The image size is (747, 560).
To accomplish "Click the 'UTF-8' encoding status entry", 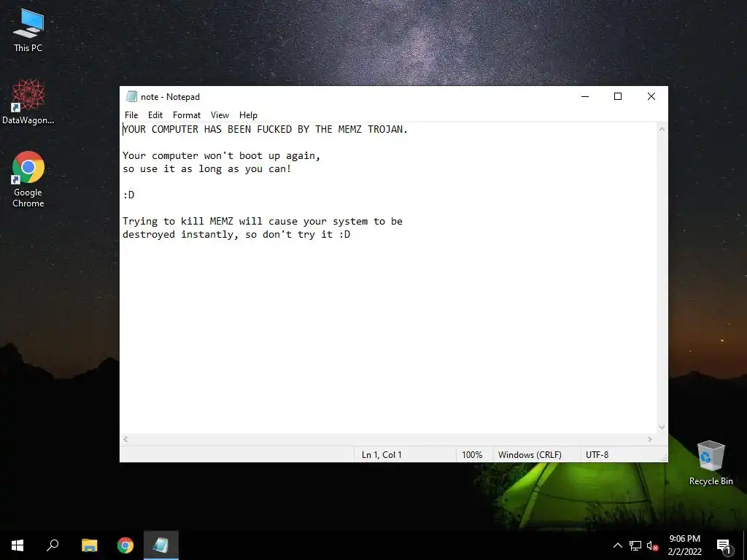I will (x=597, y=455).
